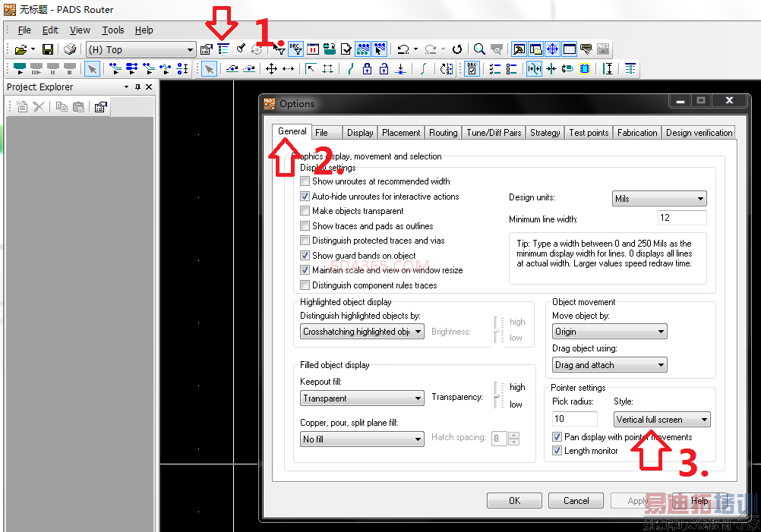Open the (H) Top layer dropdown
The width and height of the screenshot is (761, 532).
pyautogui.click(x=141, y=49)
